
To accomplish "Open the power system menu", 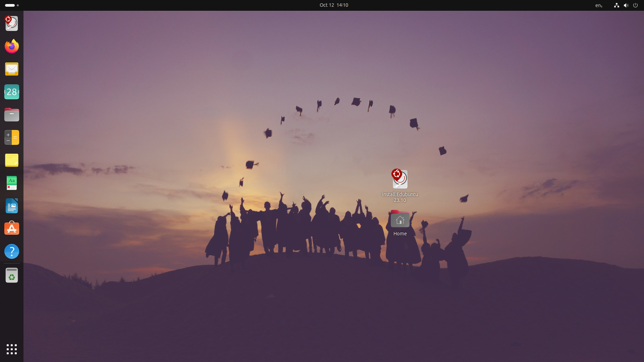I will 635,5.
